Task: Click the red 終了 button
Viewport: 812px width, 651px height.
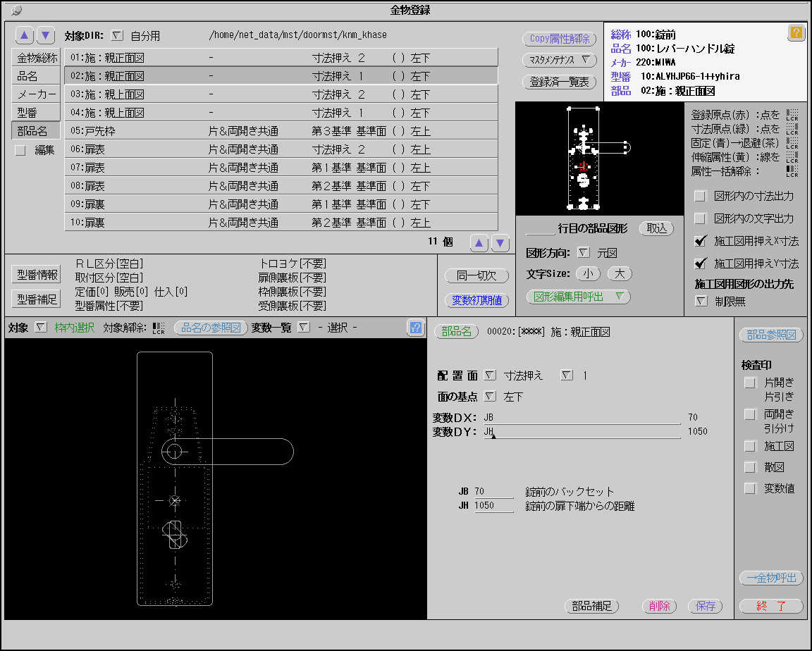Action: [771, 606]
